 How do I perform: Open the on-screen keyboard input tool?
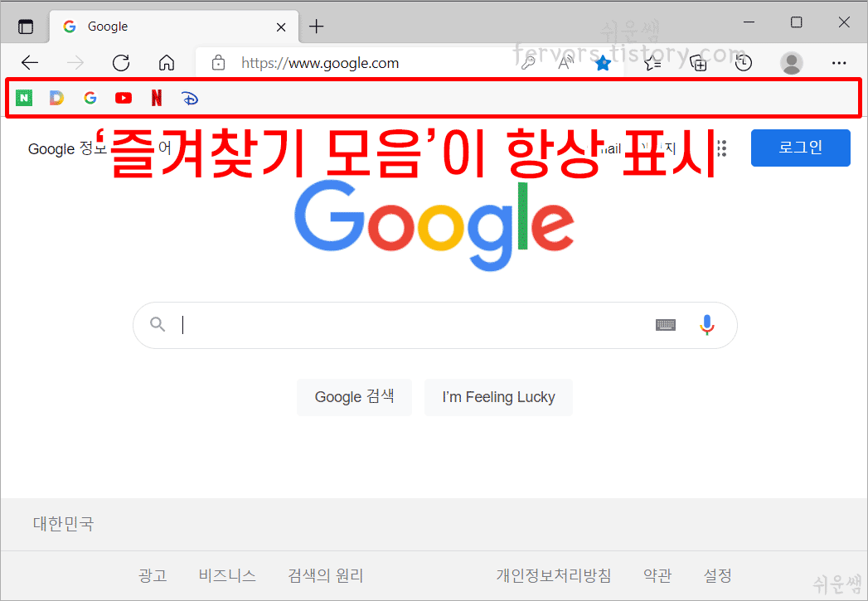coord(666,325)
